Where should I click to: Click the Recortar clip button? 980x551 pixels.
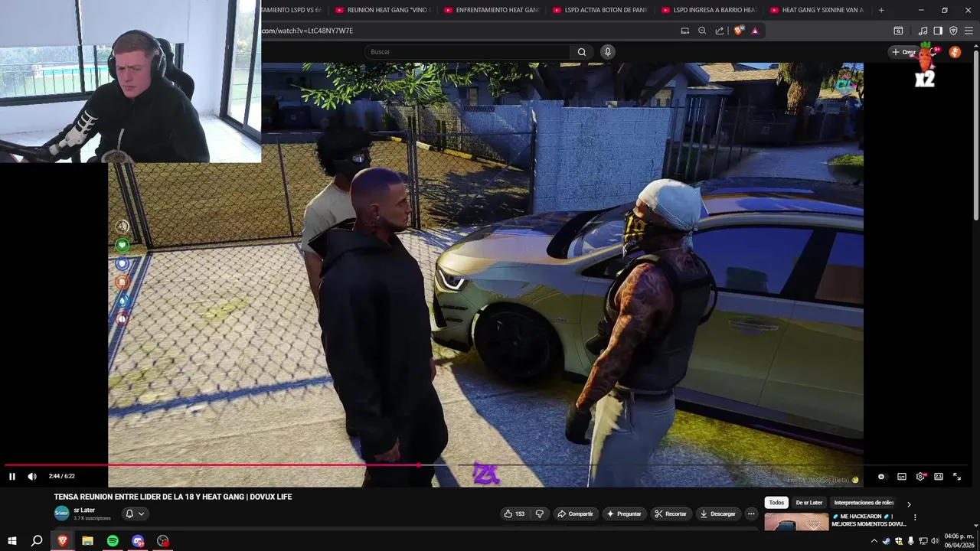671,514
